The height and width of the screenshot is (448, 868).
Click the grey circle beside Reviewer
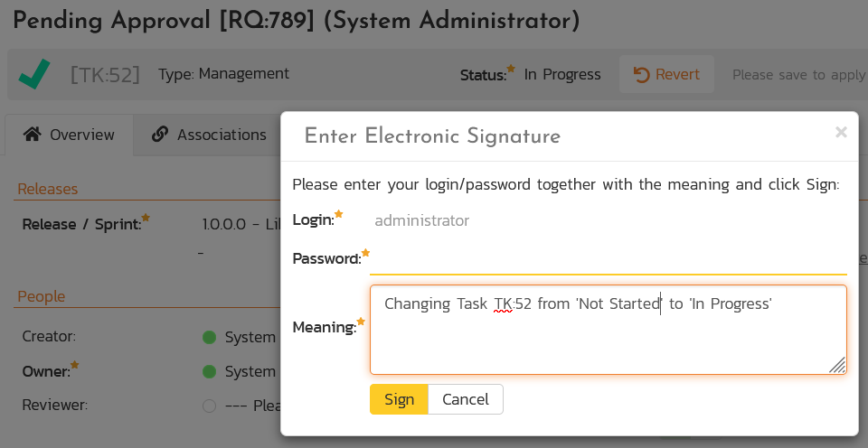210,406
